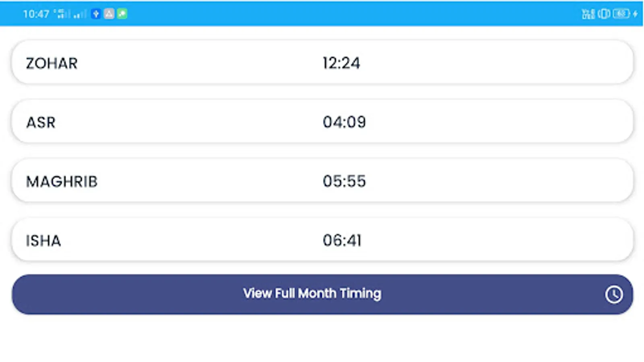Tap the 04:09 Asr time
This screenshot has height=362, width=644.
click(344, 122)
